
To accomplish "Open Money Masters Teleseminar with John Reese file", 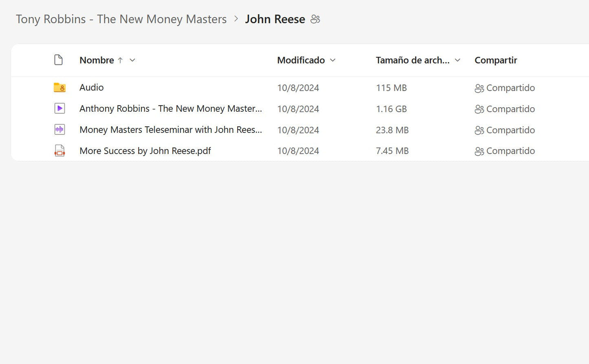I will 170,130.
